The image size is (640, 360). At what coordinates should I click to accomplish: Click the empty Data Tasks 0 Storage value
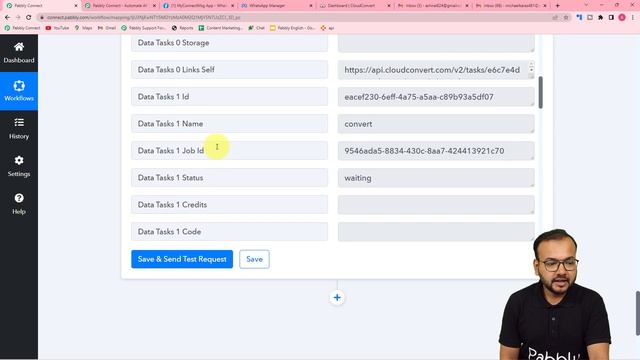436,43
